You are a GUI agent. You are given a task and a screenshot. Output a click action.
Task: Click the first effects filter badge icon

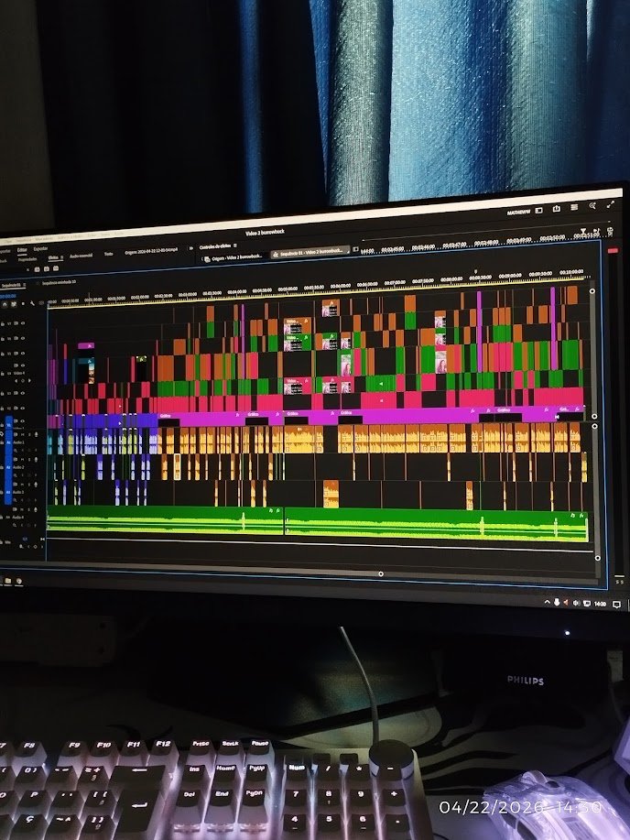pos(37,268)
